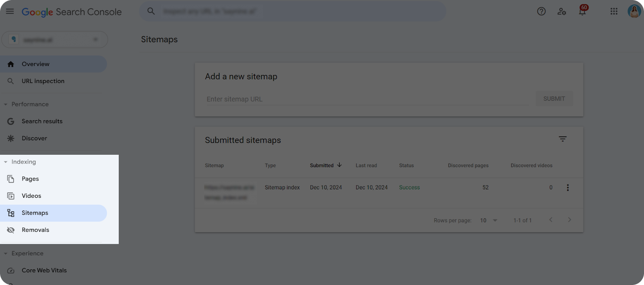Open the profile avatar menu
This screenshot has width=644, height=285.
pos(634,11)
